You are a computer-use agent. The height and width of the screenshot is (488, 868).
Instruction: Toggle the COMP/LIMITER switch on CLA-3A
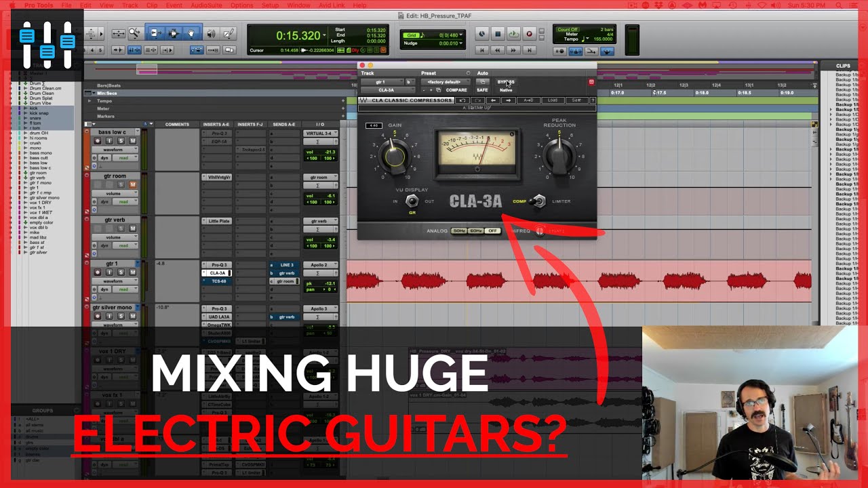point(539,201)
